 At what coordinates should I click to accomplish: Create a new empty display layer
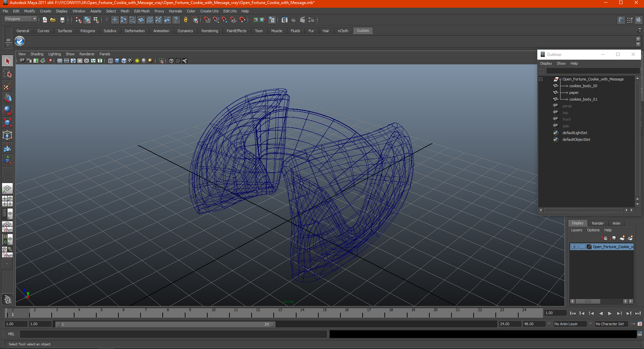622,238
